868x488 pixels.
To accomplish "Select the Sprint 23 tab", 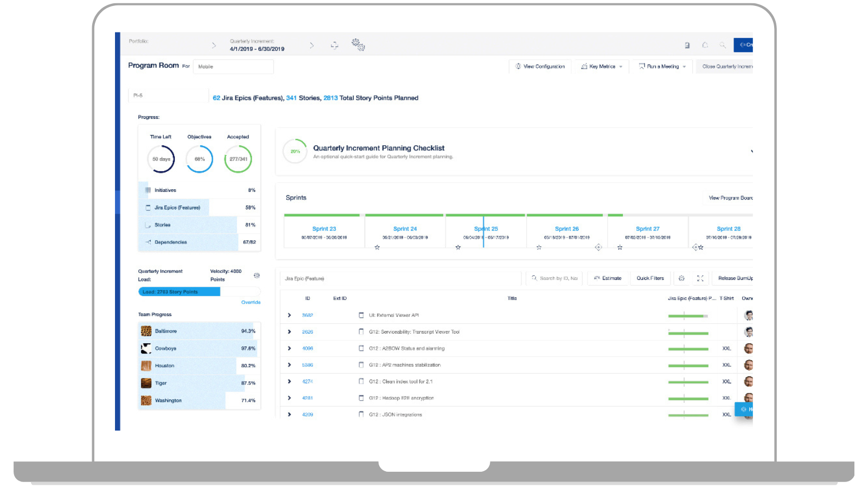I will (x=324, y=229).
